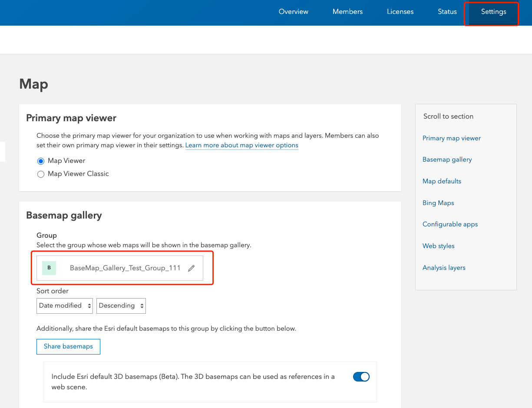This screenshot has width=532, height=408.
Task: Open the Date modified sort dropdown
Action: [x=65, y=305]
